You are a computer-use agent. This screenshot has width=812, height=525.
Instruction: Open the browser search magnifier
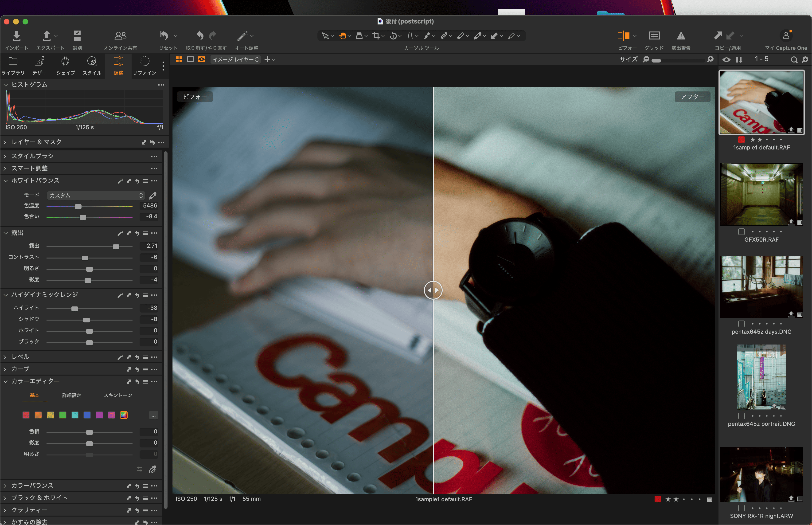[x=794, y=60]
